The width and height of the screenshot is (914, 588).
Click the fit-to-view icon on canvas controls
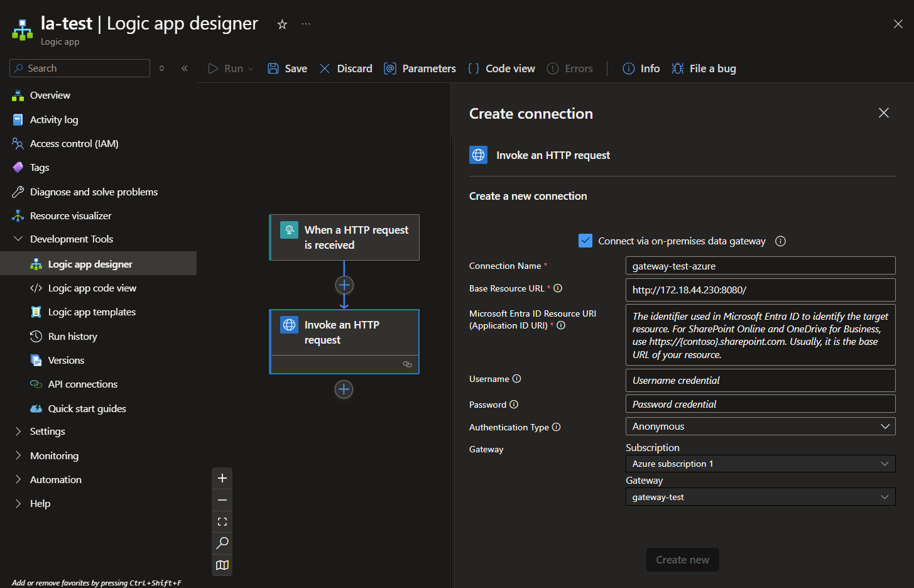222,522
